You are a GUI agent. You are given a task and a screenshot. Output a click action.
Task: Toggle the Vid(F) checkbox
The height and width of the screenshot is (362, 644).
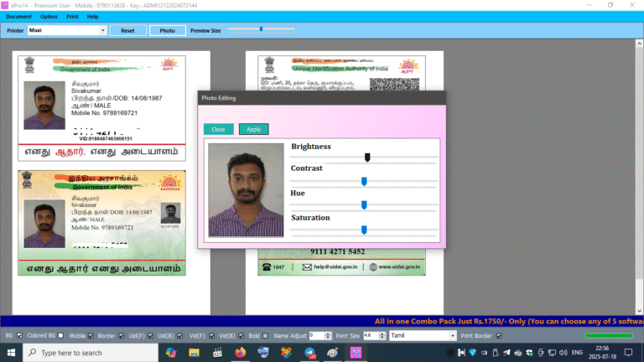[211, 336]
